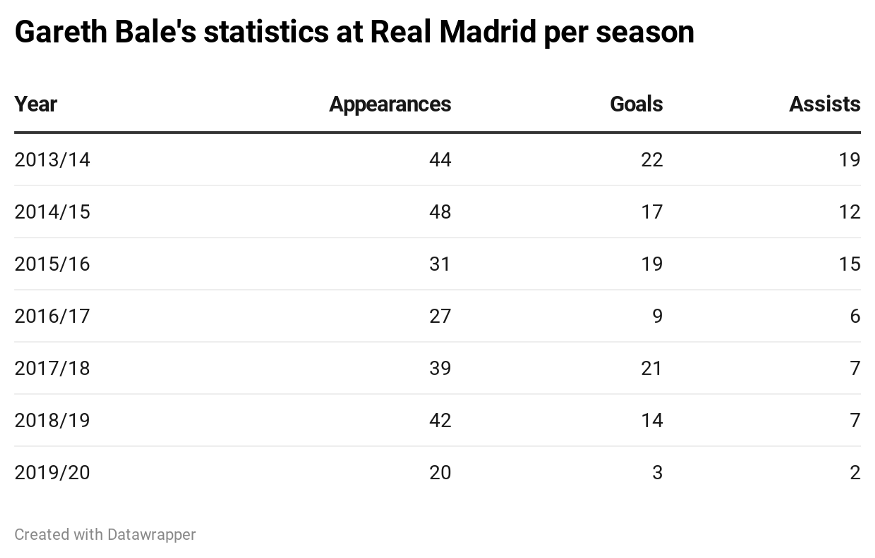
Task: Click the 2018/19 season cell
Action: tap(52, 420)
